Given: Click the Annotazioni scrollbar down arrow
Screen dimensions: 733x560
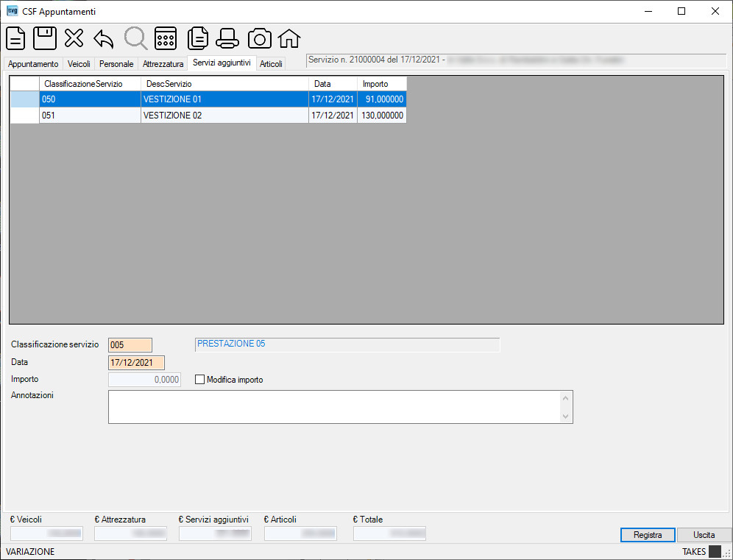Looking at the screenshot, I should [566, 416].
